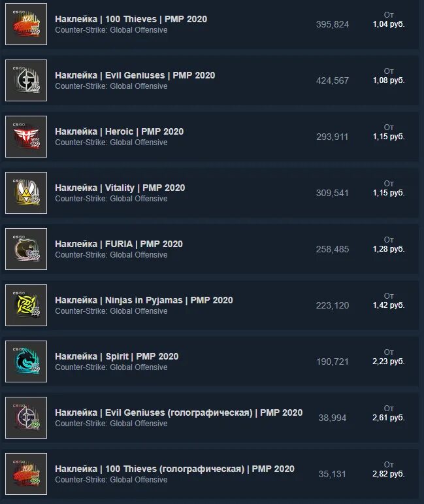Click the holographic 100 Thieves sticker icon
Image resolution: width=424 pixels, height=504 pixels.
26,474
